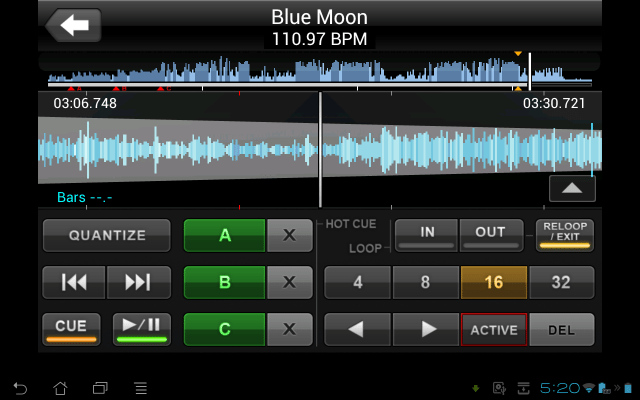The height and width of the screenshot is (400, 640).
Task: Jump to previous track
Action: coord(74,282)
